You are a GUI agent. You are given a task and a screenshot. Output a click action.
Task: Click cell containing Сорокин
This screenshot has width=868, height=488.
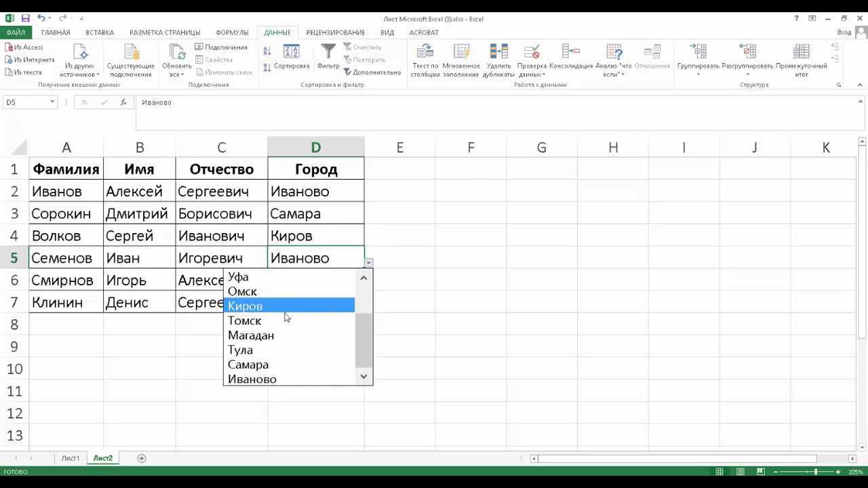(x=66, y=213)
